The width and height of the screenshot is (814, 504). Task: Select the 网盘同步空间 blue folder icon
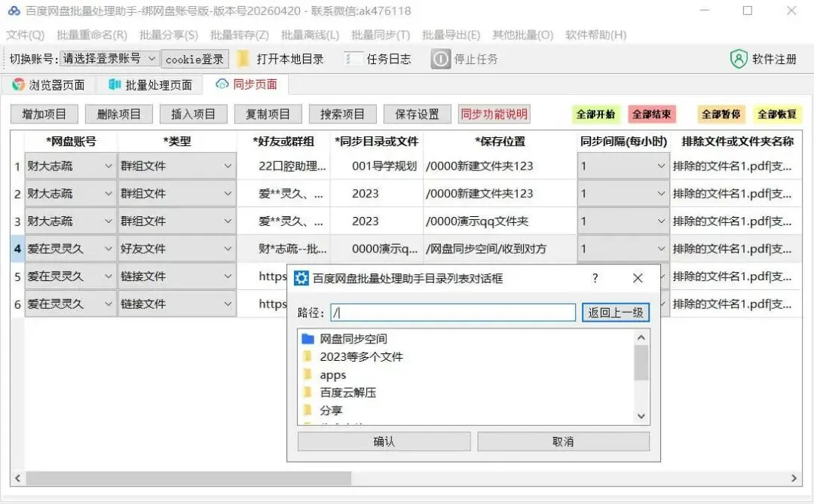click(308, 339)
